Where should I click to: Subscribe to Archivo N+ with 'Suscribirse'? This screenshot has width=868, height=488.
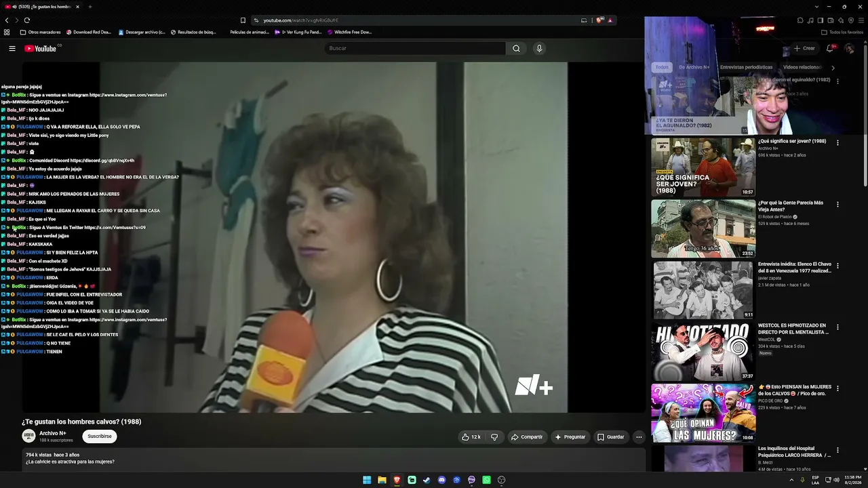click(100, 436)
